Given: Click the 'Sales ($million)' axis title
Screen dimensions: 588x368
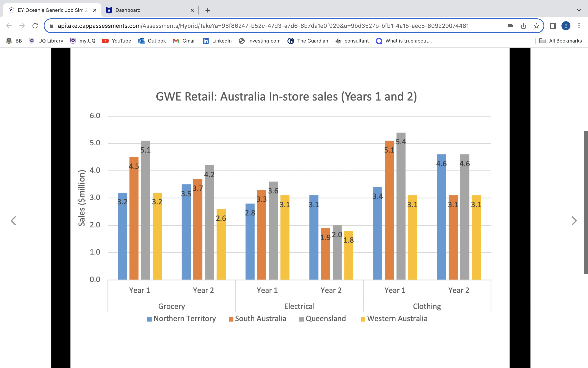Looking at the screenshot, I should [x=82, y=198].
